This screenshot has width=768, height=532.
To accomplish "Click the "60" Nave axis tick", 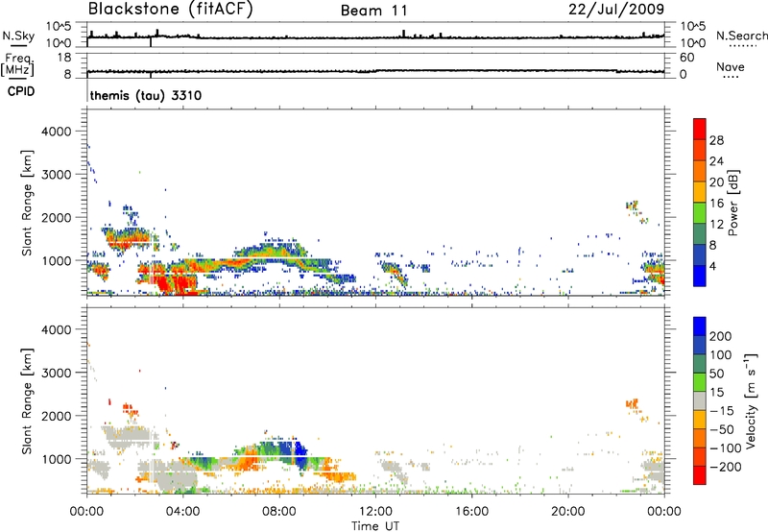I will pos(686,58).
